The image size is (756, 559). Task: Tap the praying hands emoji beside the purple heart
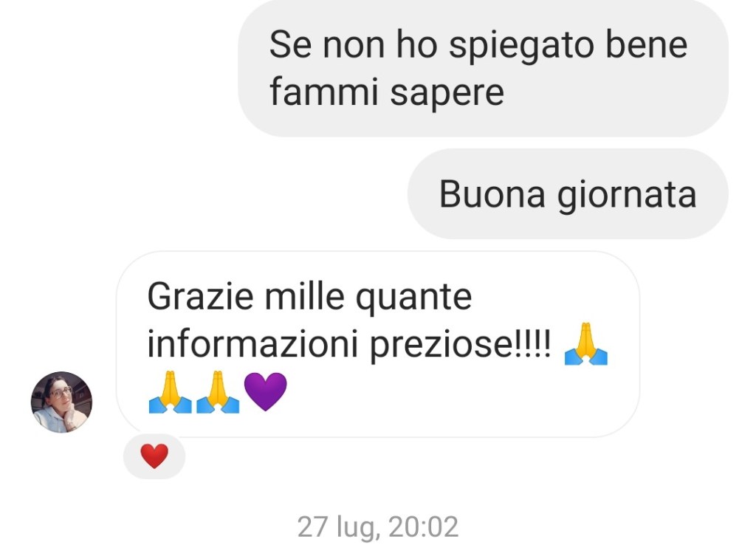218,391
